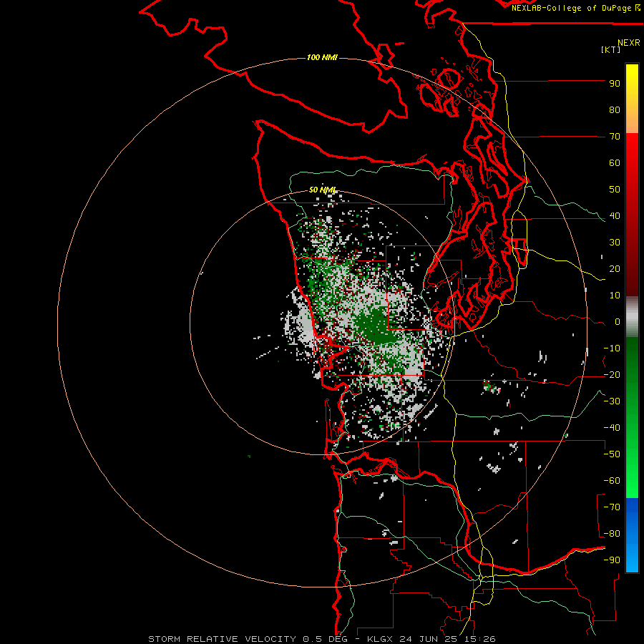
Task: Click the -30 value on the velocity scale
Action: (x=612, y=401)
